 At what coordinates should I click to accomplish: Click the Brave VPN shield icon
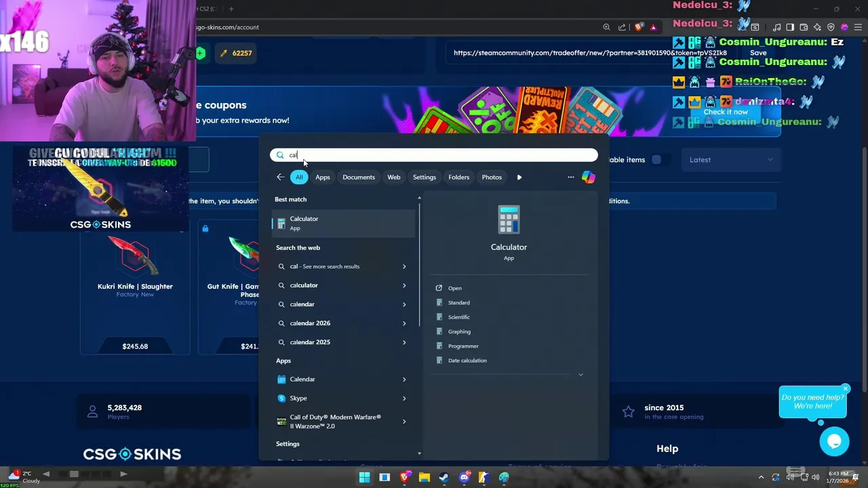[x=831, y=27]
